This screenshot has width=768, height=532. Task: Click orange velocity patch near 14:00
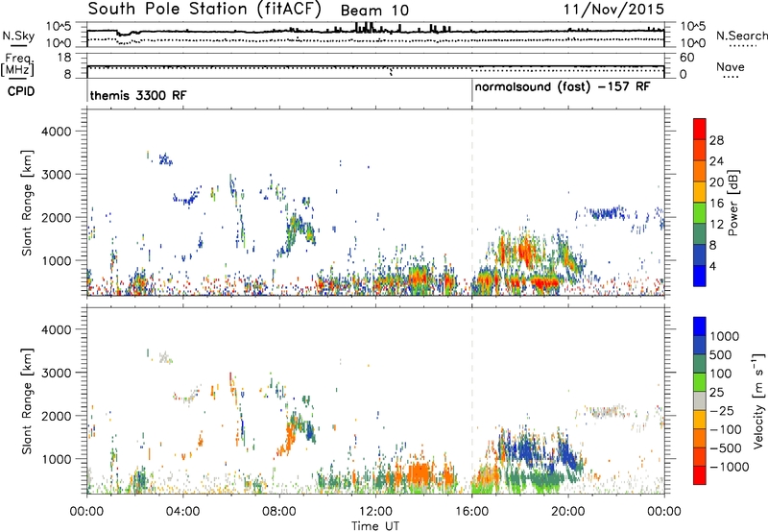420,473
